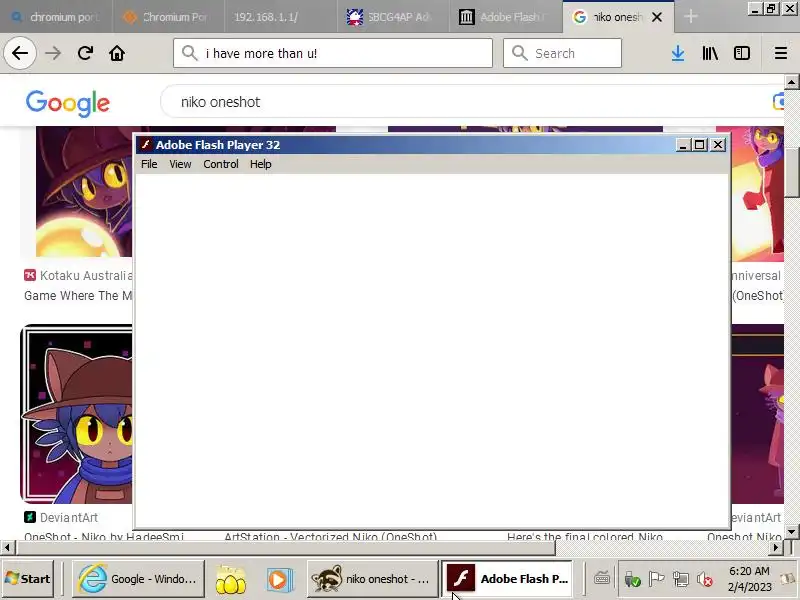The width and height of the screenshot is (800, 600).
Task: Click the taskbar clock showing 6:20 AM
Action: [749, 579]
